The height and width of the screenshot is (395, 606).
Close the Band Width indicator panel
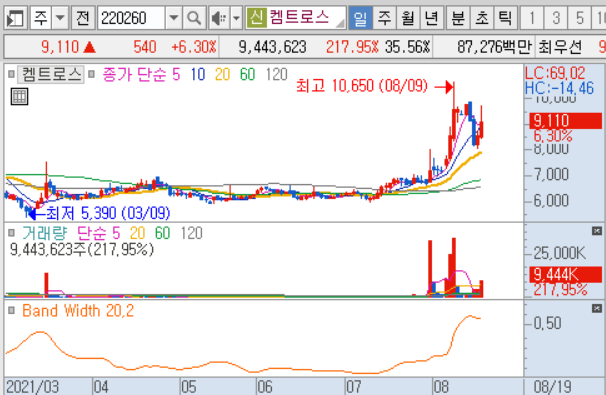click(597, 308)
